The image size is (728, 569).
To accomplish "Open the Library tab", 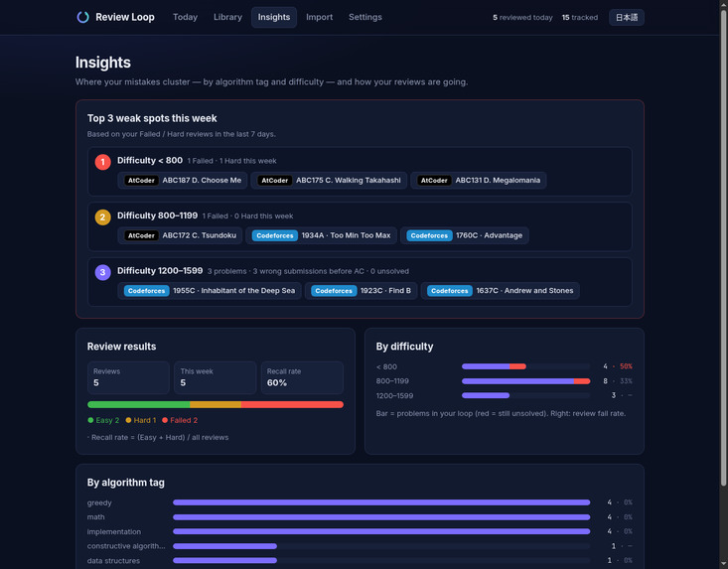I will pyautogui.click(x=227, y=17).
